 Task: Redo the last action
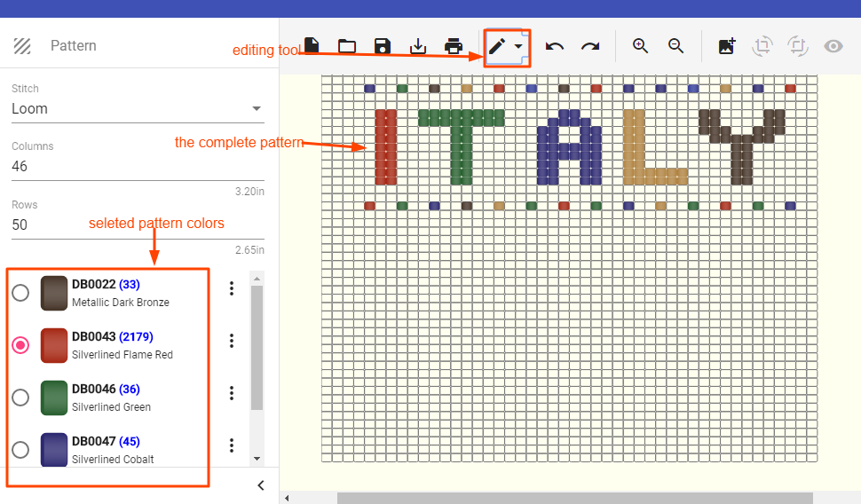tap(590, 46)
